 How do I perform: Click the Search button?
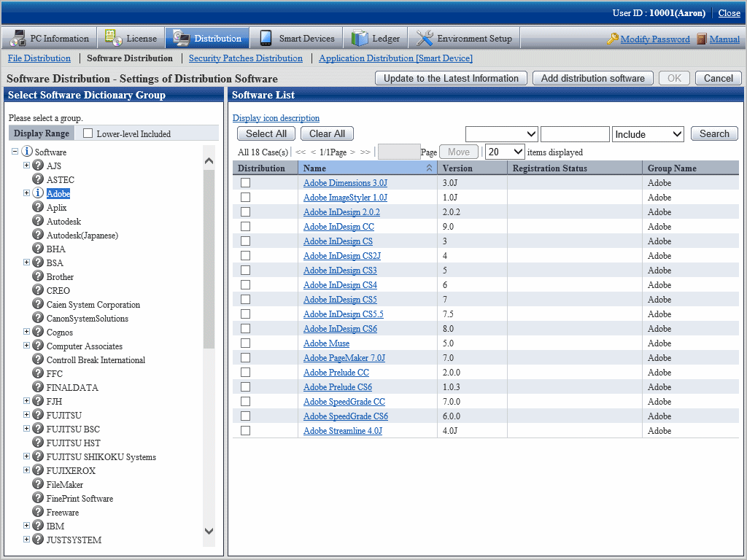click(x=714, y=134)
